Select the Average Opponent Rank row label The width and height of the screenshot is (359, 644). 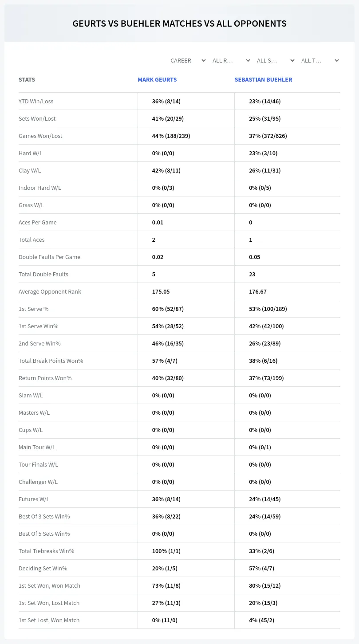pyautogui.click(x=50, y=291)
